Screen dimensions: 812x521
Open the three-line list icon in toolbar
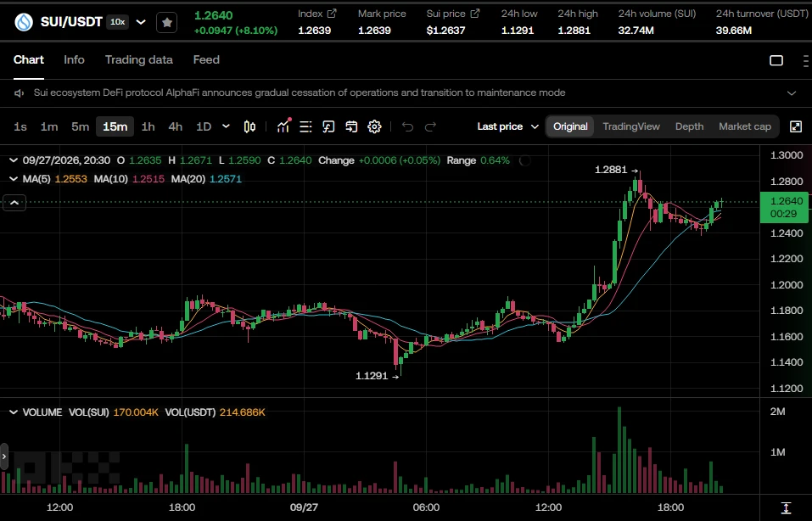305,126
